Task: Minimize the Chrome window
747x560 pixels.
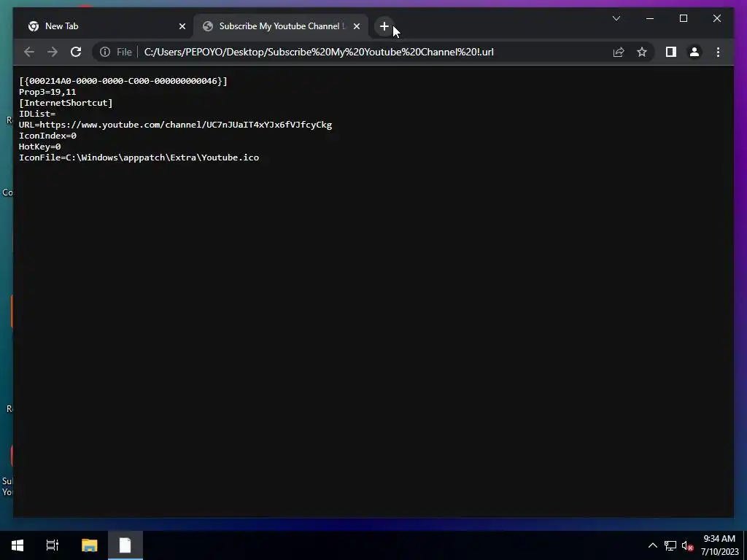Action: 650,18
